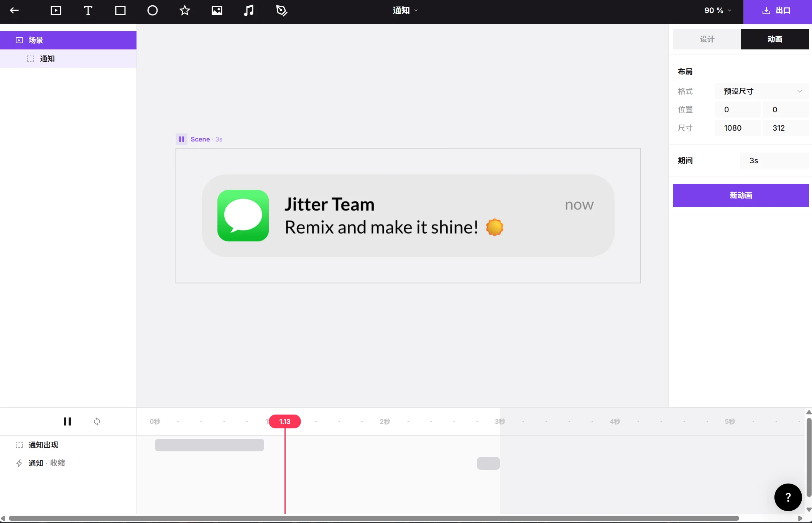This screenshot has width=812, height=523.
Task: Toggle loop playback in timeline
Action: [97, 421]
